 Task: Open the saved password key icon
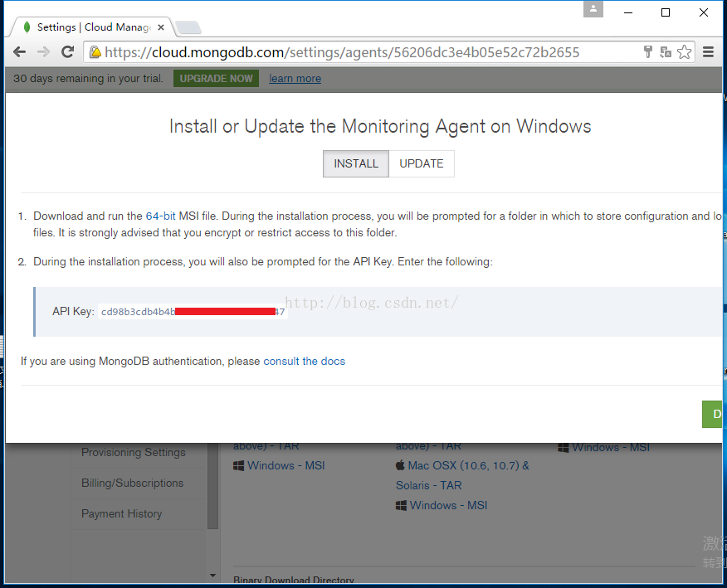(647, 52)
